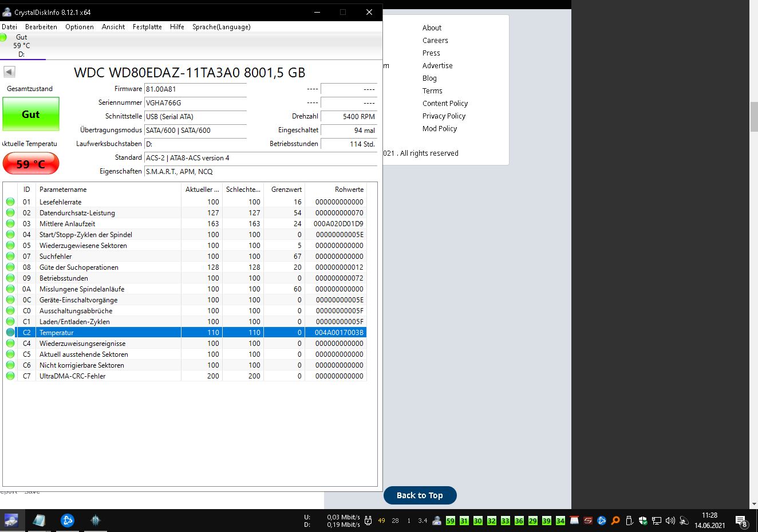Open the About link in browser footer
758x532 pixels.
(432, 27)
